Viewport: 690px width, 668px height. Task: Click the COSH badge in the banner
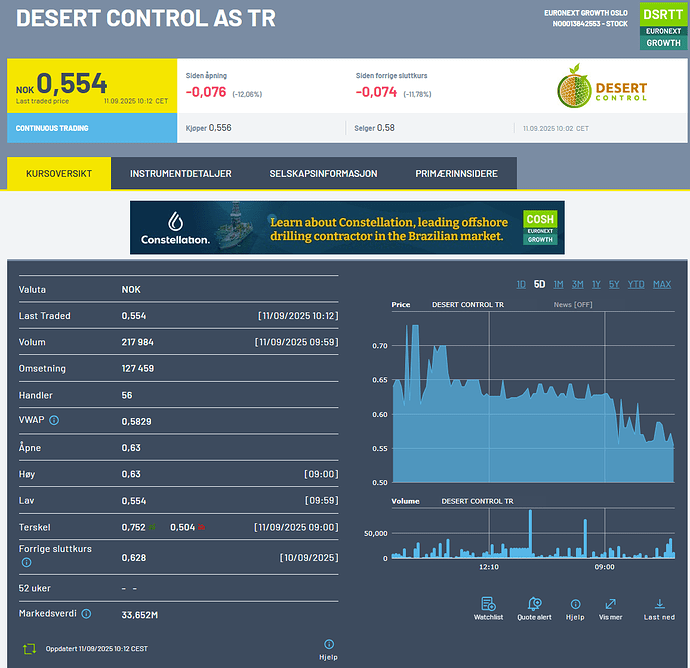click(540, 228)
